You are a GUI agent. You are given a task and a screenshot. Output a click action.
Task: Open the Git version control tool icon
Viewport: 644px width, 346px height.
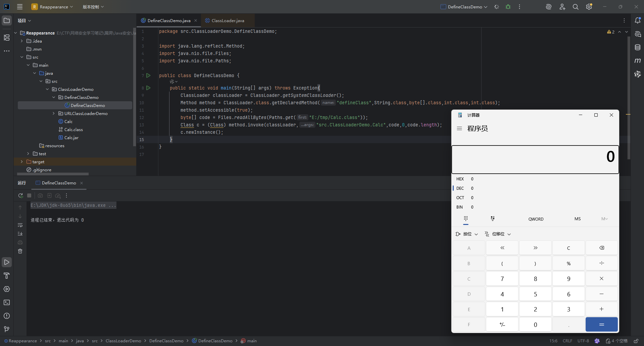[x=7, y=329]
